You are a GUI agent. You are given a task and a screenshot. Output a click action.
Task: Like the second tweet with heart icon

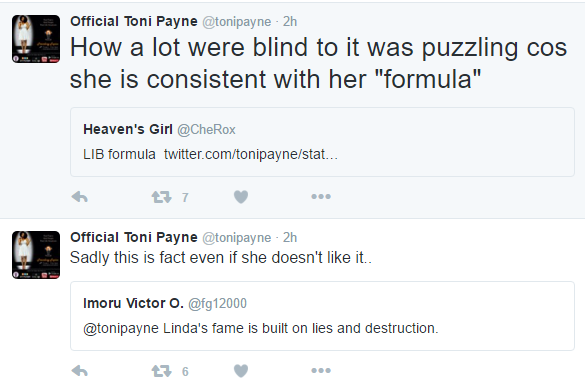point(241,371)
